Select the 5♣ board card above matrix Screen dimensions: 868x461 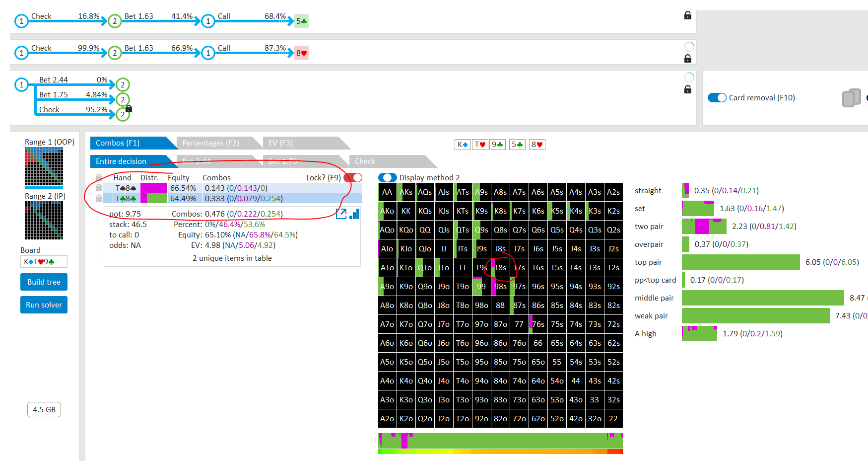pos(517,145)
